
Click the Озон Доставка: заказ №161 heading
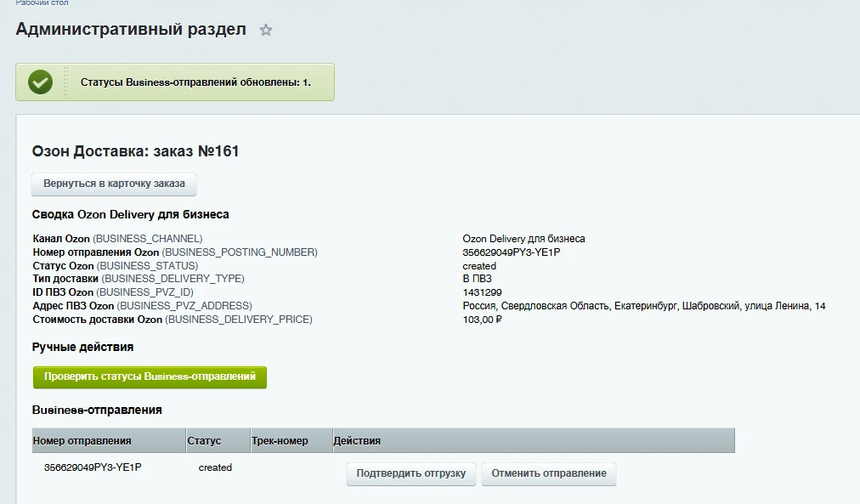(x=135, y=151)
